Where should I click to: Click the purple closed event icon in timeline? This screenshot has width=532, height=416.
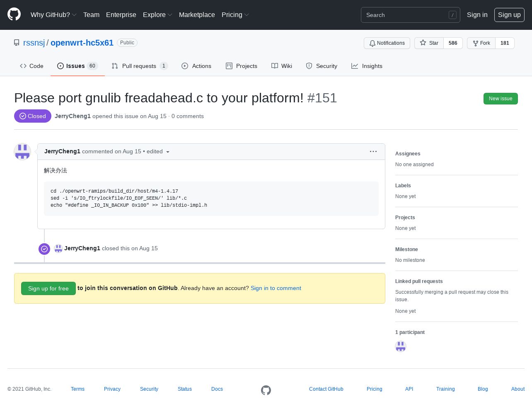click(x=44, y=249)
